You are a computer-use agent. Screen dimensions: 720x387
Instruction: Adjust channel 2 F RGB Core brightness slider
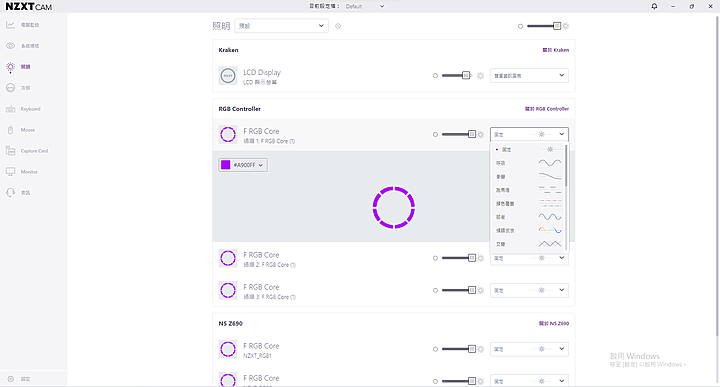[458, 258]
